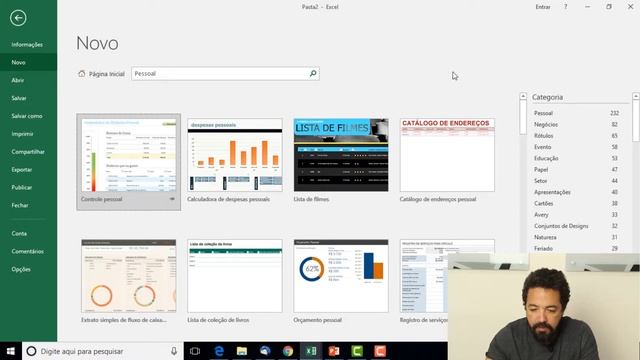
Task: Open Google Chrome from the taskbar
Action: (x=288, y=351)
